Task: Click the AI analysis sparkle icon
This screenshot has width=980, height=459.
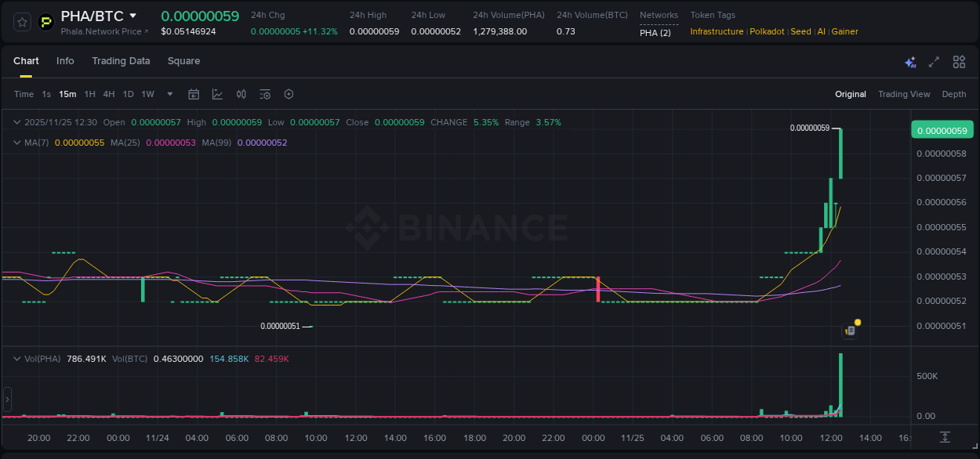Action: [x=910, y=61]
